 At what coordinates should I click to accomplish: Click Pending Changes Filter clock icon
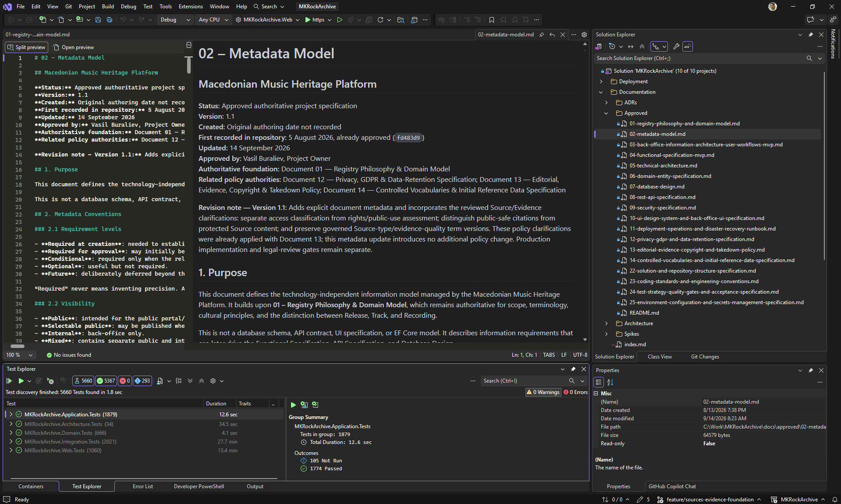pos(612,46)
